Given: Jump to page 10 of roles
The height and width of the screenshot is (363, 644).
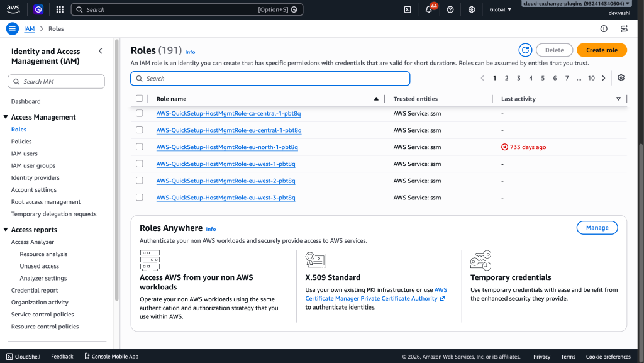Looking at the screenshot, I should (591, 78).
